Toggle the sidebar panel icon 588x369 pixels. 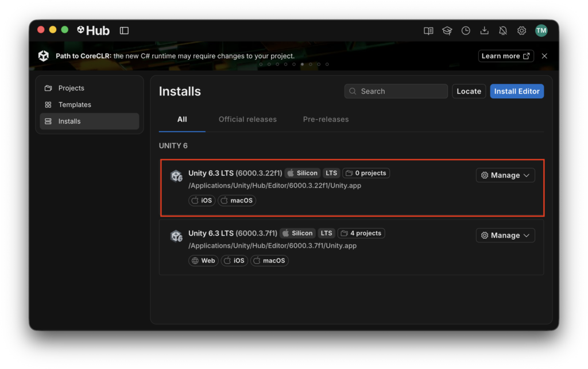pos(124,30)
